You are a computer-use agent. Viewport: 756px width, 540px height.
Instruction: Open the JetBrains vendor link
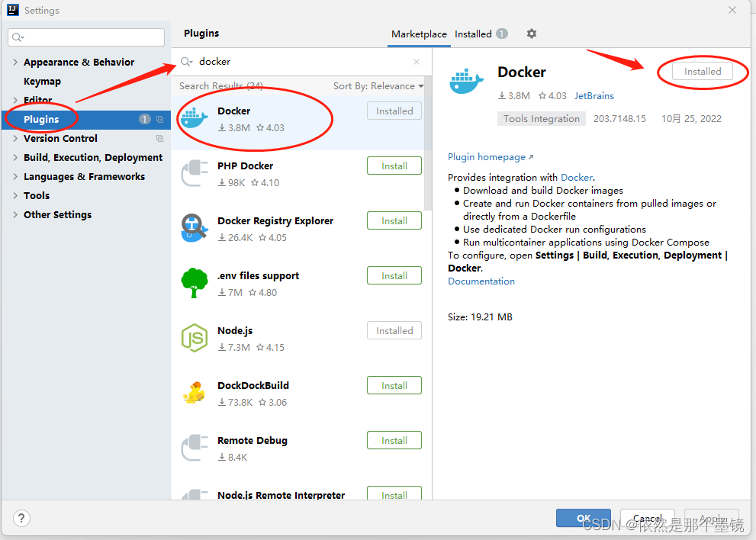(594, 96)
